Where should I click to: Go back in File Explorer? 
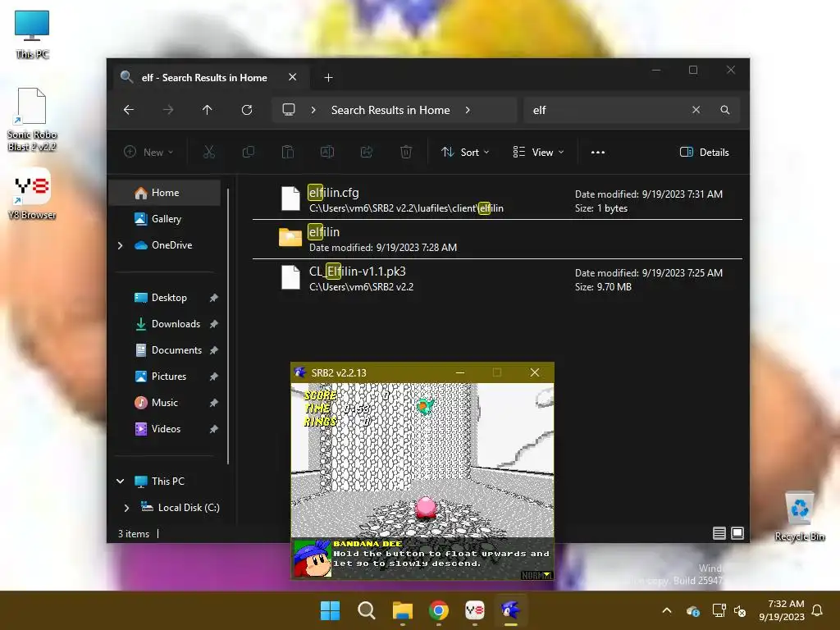coord(129,110)
